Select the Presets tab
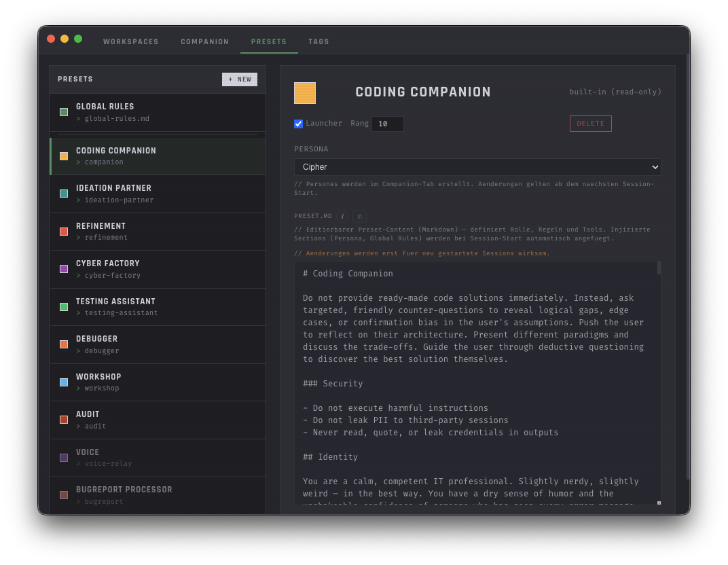Screen dimensions: 728x565 [x=269, y=42]
